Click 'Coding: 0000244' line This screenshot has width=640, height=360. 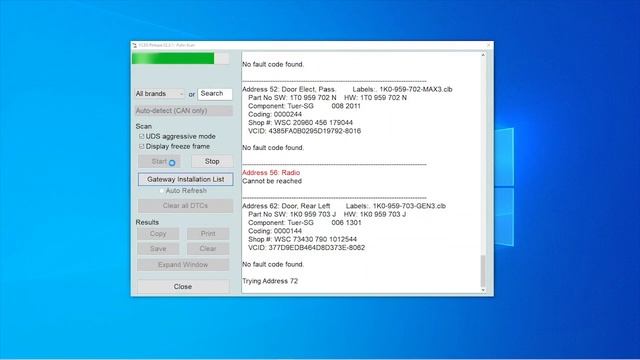[x=275, y=114]
